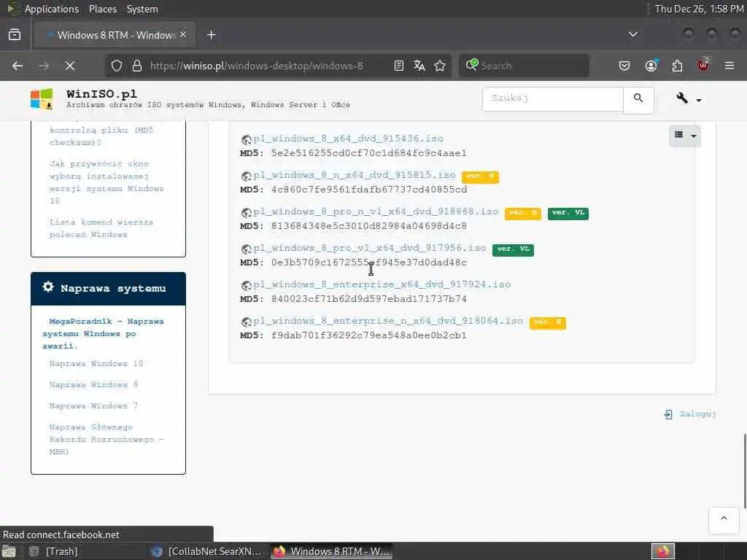Image resolution: width=747 pixels, height=560 pixels.
Task: Open the System menu
Action: [142, 9]
